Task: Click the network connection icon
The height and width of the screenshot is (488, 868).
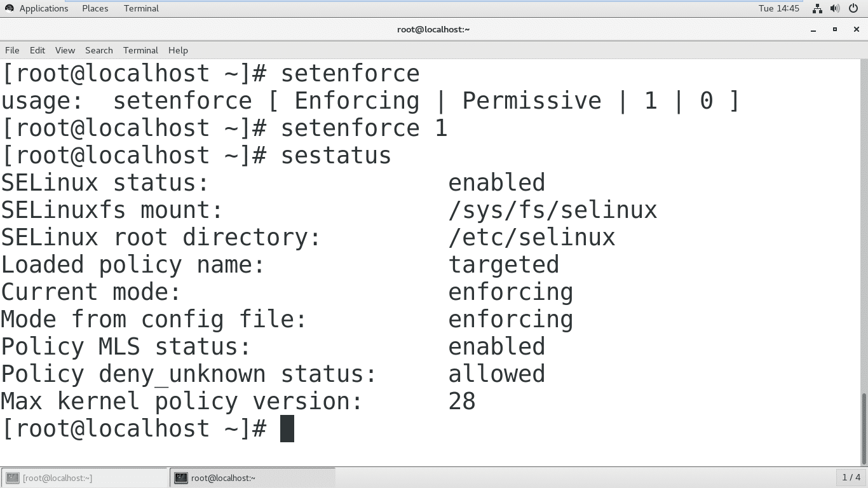Action: pyautogui.click(x=817, y=8)
